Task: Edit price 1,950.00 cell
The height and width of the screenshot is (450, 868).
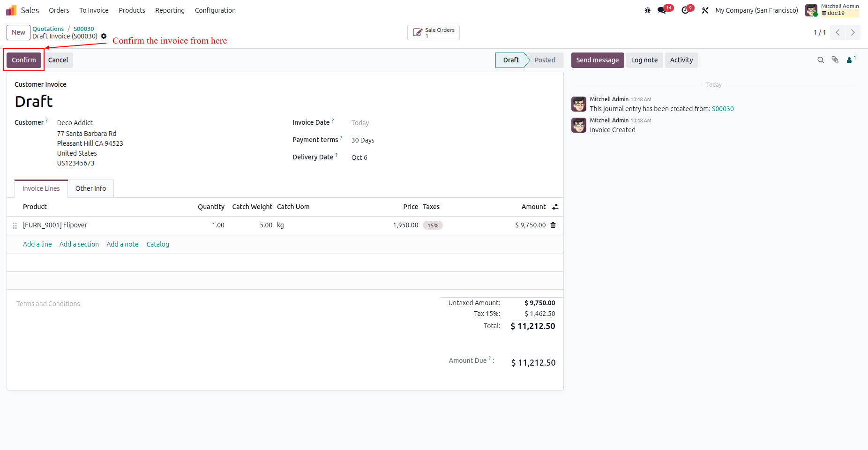Action: click(x=405, y=225)
